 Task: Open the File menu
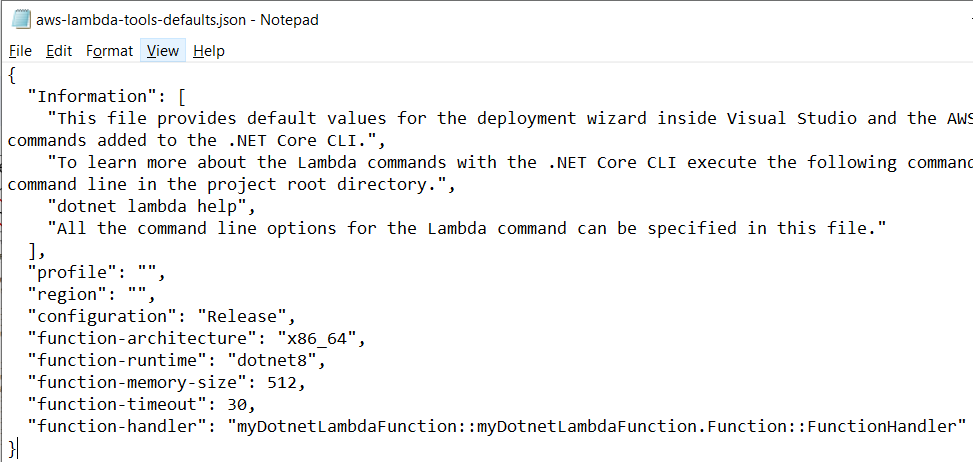20,51
